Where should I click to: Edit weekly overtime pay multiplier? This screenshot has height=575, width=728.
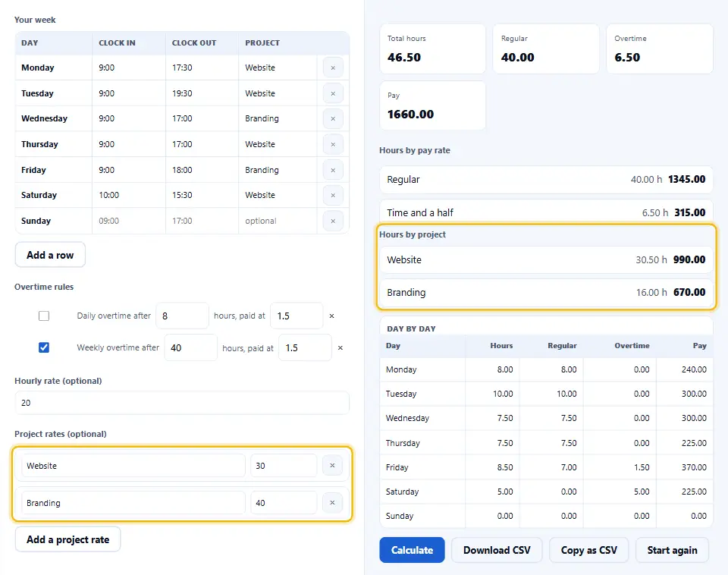(305, 348)
